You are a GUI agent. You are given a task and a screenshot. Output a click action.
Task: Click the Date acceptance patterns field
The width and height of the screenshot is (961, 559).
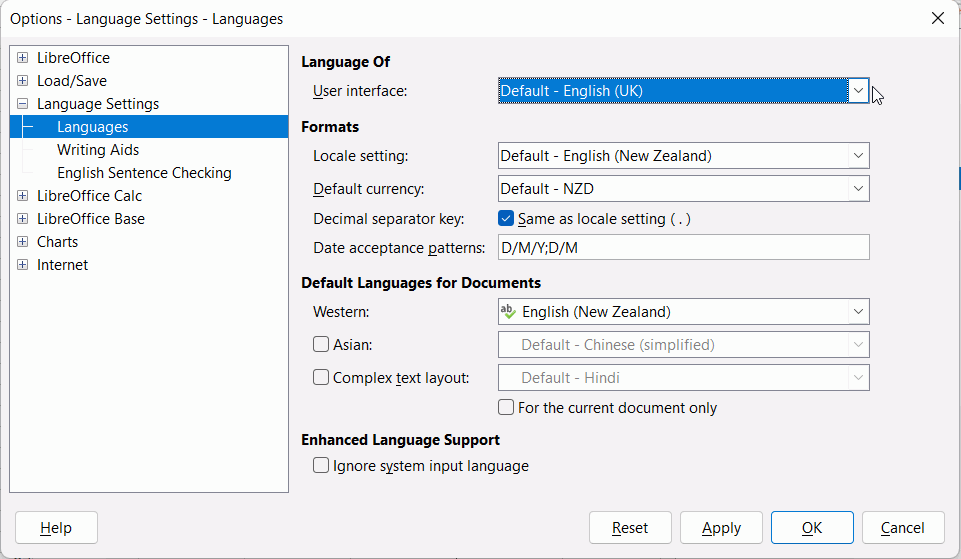pyautogui.click(x=683, y=247)
